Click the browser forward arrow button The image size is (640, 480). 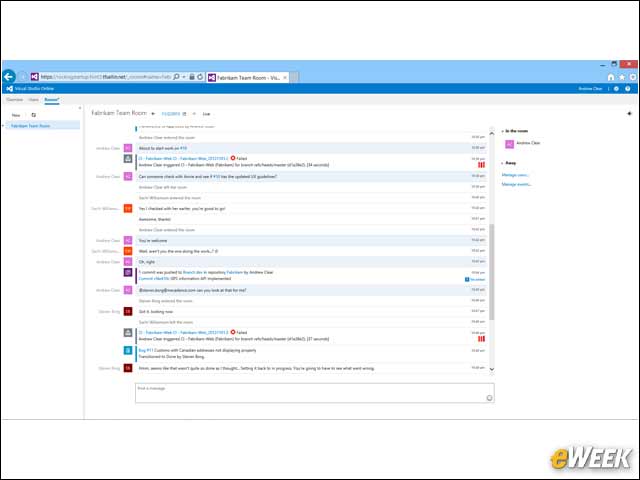coord(23,77)
